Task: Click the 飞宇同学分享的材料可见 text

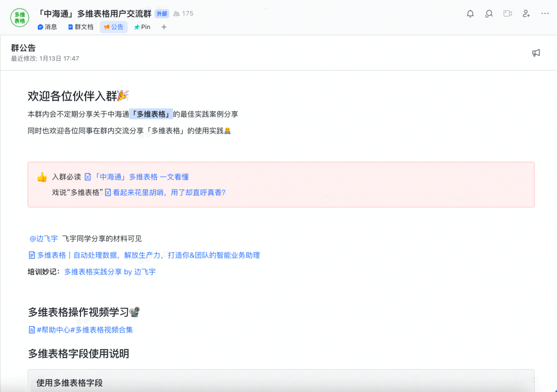Action: (x=102, y=238)
